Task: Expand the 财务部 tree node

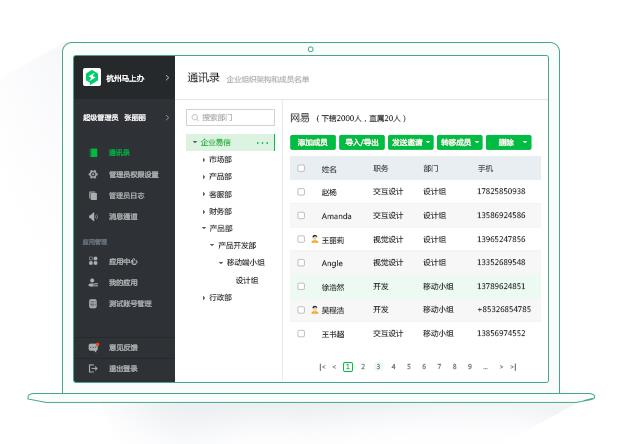Action: pos(203,212)
